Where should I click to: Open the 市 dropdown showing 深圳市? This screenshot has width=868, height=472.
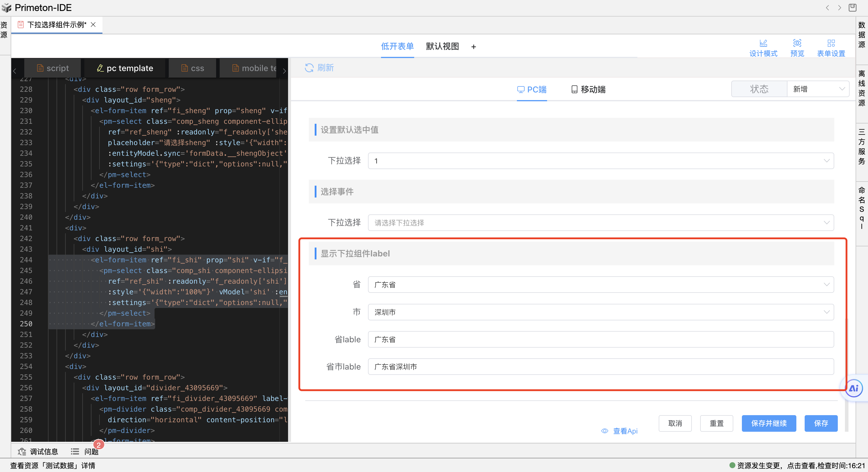pyautogui.click(x=600, y=312)
